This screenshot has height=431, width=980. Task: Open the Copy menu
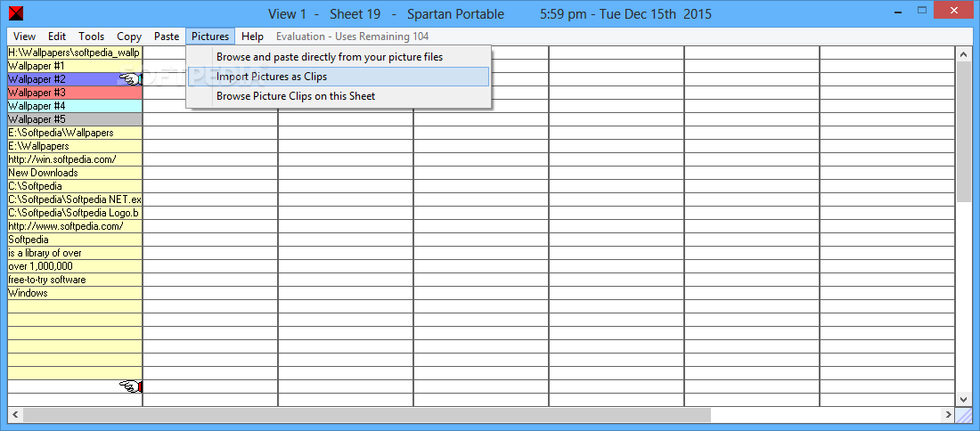[x=129, y=37]
